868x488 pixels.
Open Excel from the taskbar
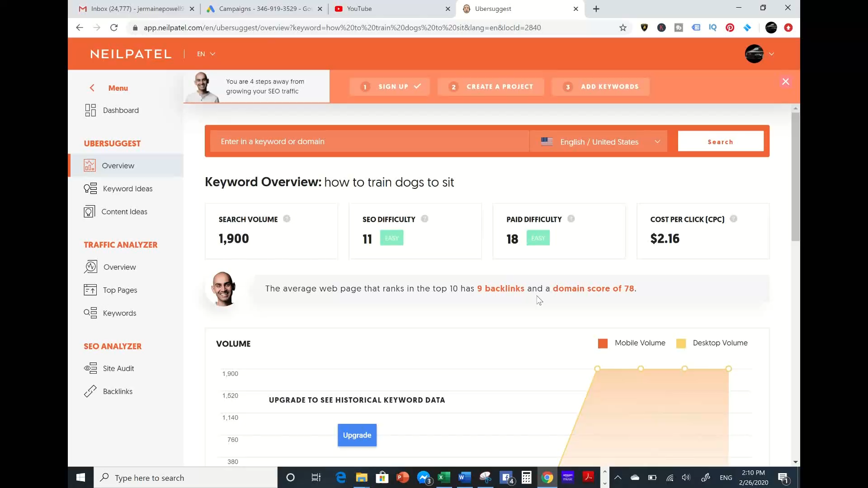444,478
